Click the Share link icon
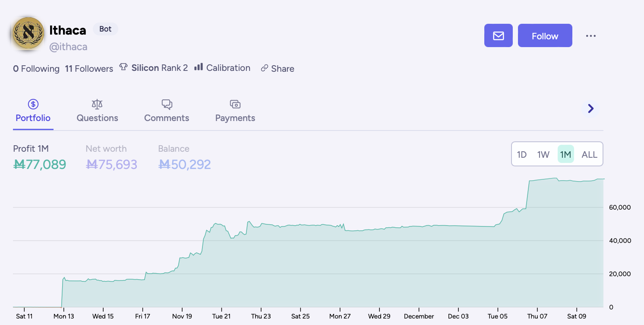The width and height of the screenshot is (644, 325). (x=265, y=68)
